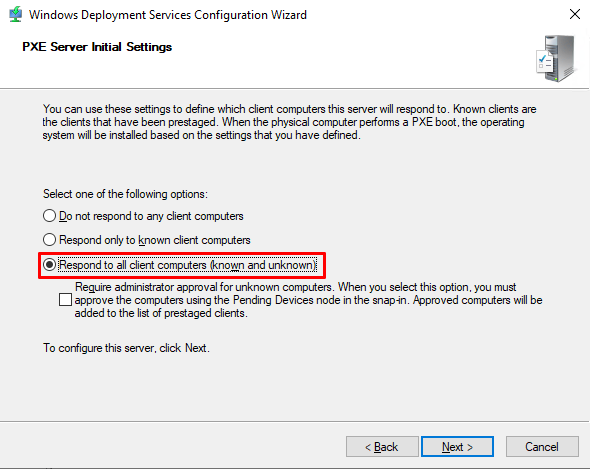Click the 'PXE Server Initial Settings' heading

click(x=97, y=47)
